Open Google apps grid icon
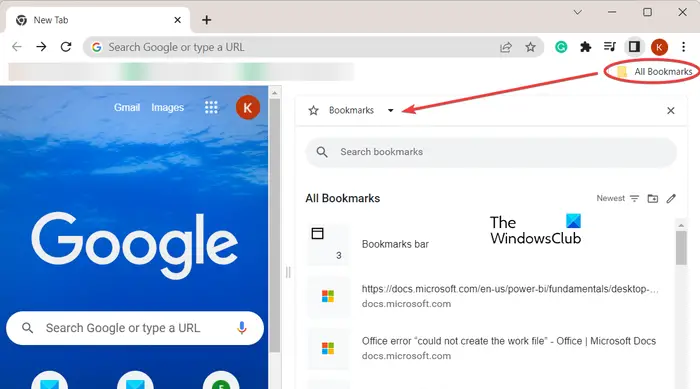This screenshot has height=389, width=700. (211, 107)
